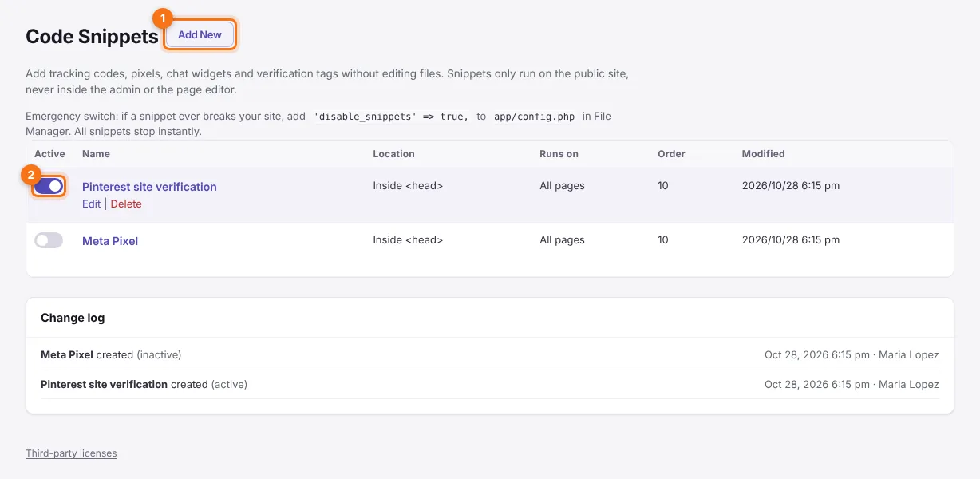This screenshot has width=980, height=479.
Task: Click the Modified column header
Action: tap(763, 154)
